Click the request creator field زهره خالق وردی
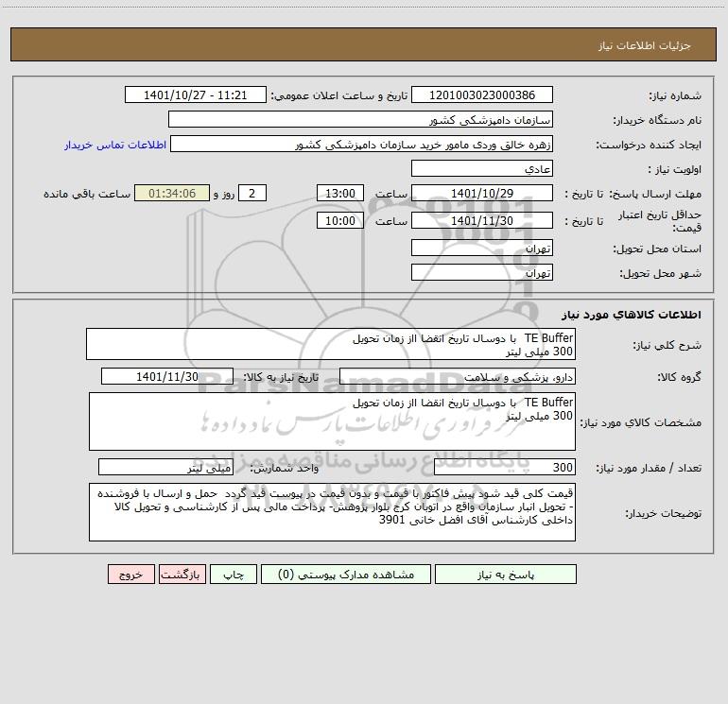Viewport: 728px width, 704px height. (x=361, y=144)
